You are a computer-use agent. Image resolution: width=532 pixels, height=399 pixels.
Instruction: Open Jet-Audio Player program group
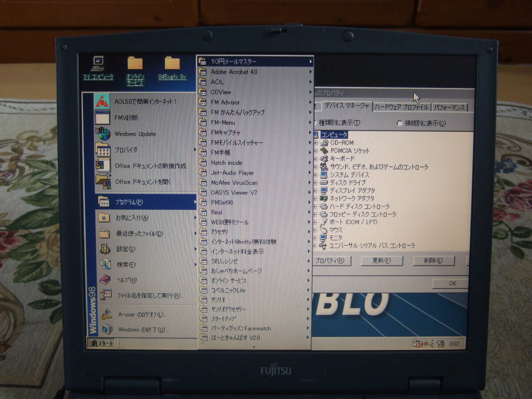[x=255, y=173]
